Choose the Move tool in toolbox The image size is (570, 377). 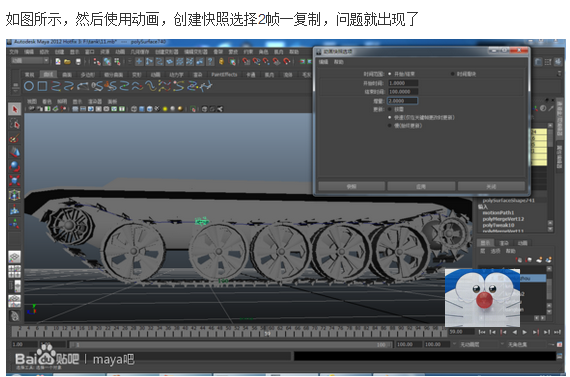(x=15, y=152)
